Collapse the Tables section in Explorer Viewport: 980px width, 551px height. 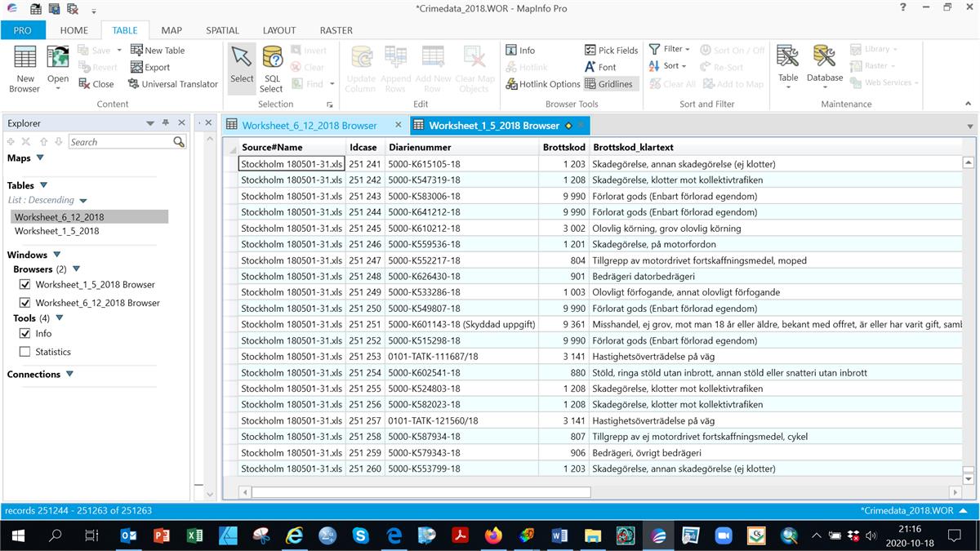click(x=44, y=185)
